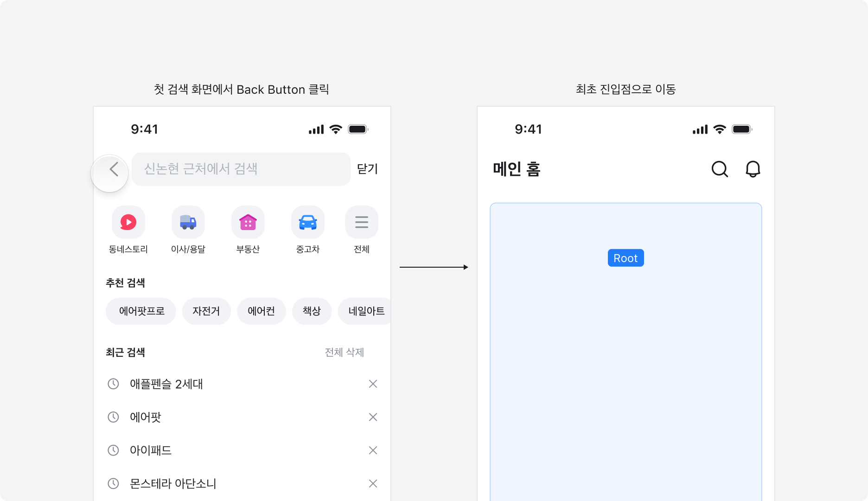
Task: Search again for 아이패드
Action: [151, 450]
